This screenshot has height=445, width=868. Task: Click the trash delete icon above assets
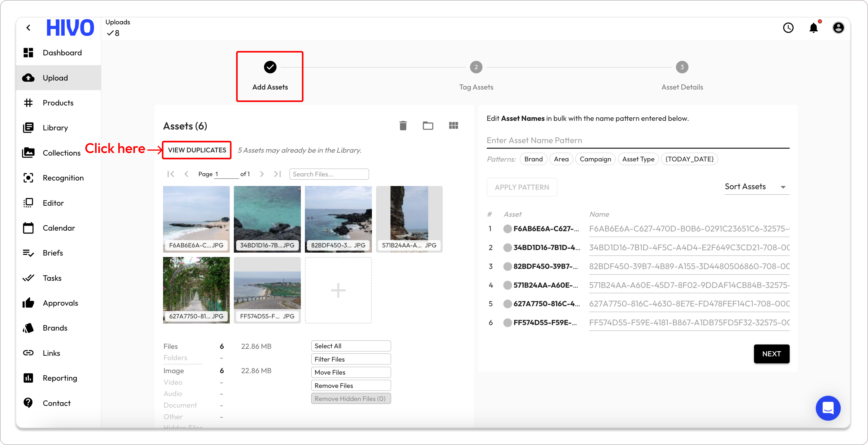[x=403, y=126]
